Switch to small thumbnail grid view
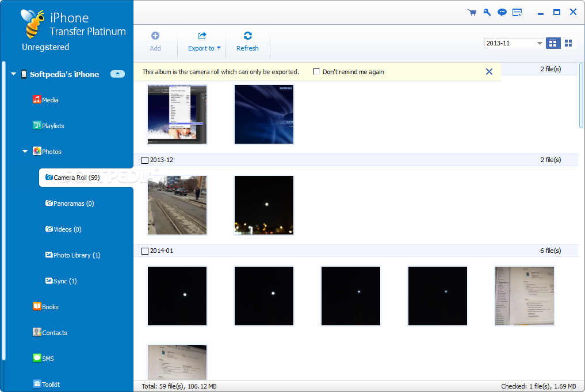This screenshot has height=392, width=585. coord(568,43)
